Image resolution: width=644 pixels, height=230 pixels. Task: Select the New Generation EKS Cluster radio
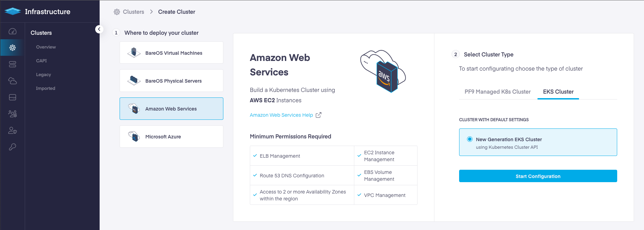(470, 139)
